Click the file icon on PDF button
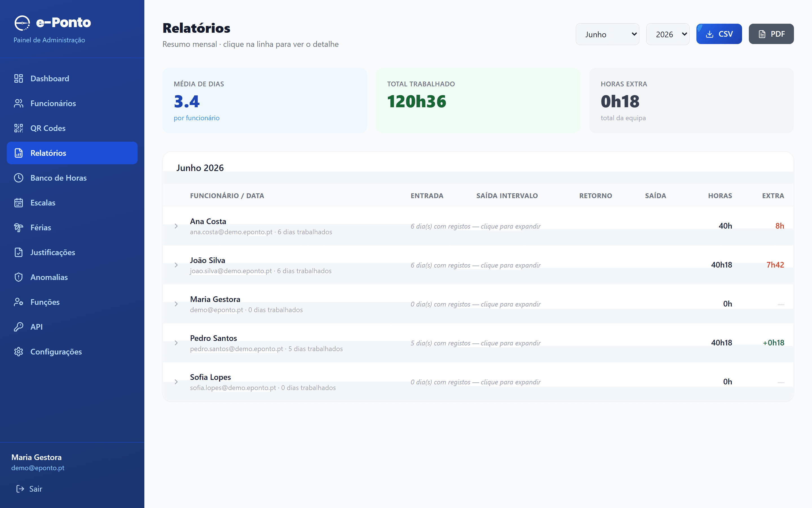812x508 pixels. pyautogui.click(x=762, y=34)
